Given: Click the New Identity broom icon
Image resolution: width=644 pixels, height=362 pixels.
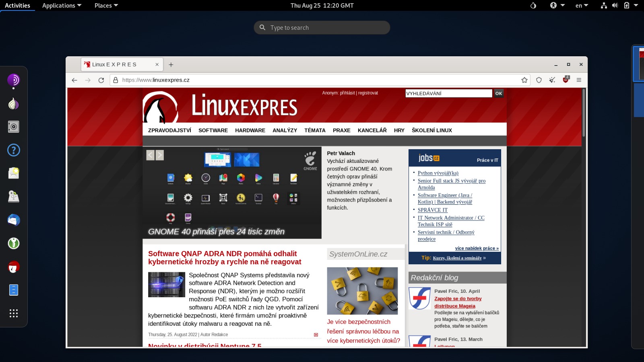Looking at the screenshot, I should [x=552, y=80].
